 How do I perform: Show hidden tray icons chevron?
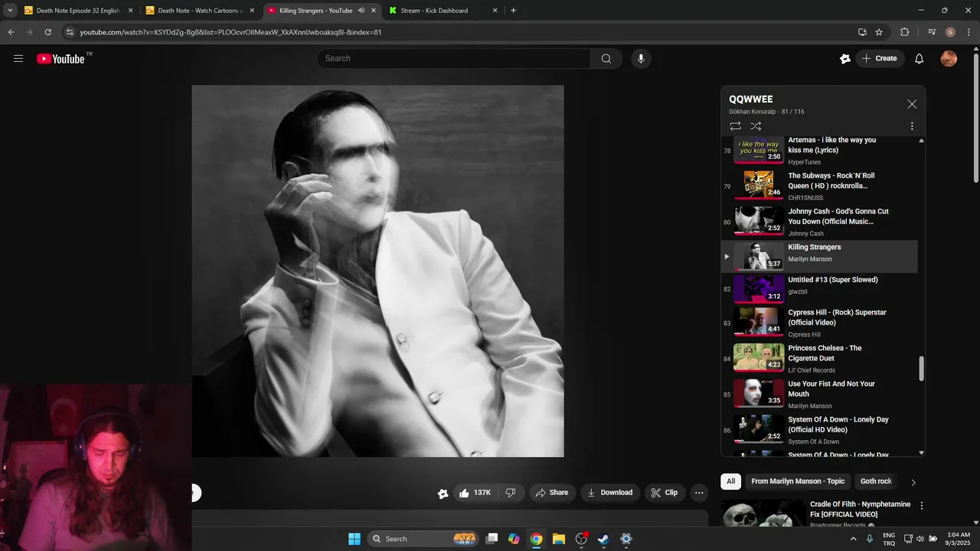point(854,539)
